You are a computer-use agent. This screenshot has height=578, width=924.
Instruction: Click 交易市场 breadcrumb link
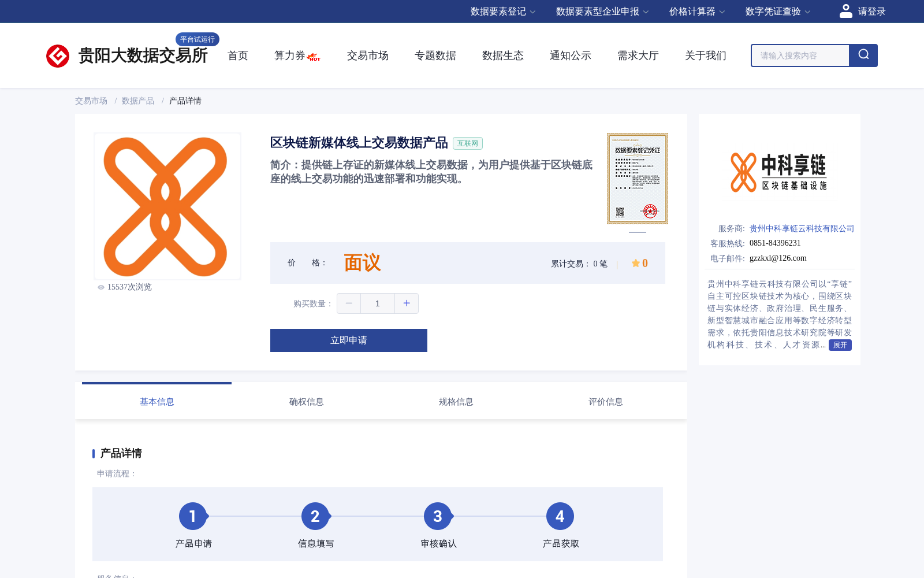(x=91, y=101)
